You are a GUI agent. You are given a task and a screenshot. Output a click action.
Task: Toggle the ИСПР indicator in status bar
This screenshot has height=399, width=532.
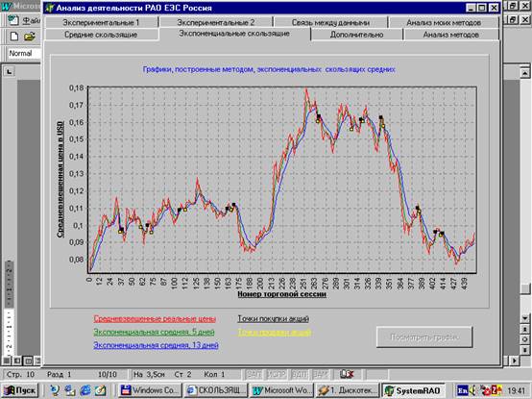[x=277, y=374]
